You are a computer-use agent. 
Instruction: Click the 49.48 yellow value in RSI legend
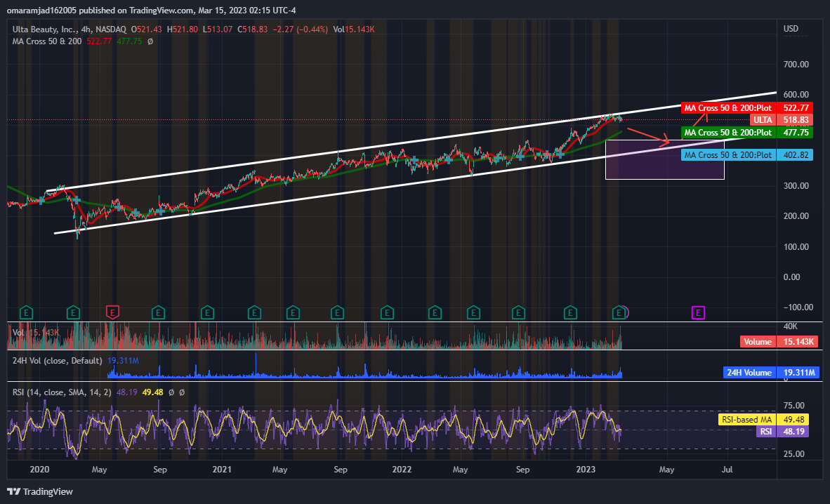pos(152,392)
